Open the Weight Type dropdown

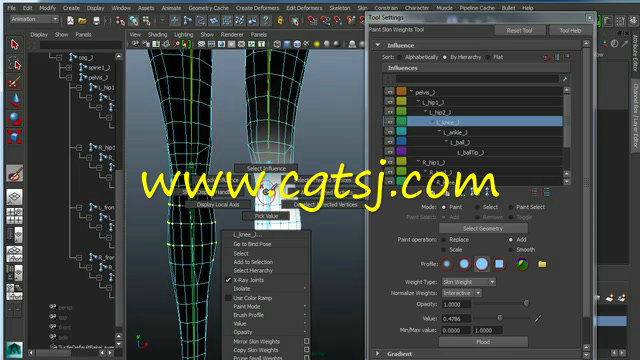pyautogui.click(x=469, y=282)
